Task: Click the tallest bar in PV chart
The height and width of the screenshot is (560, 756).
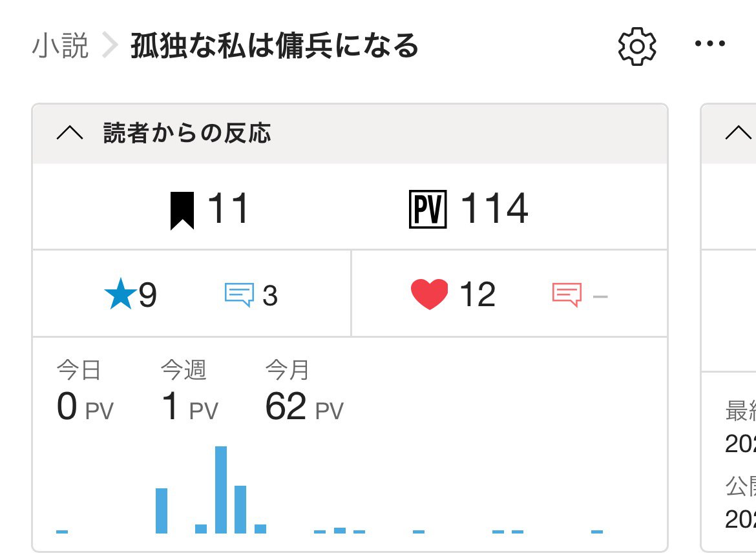Action: (x=221, y=490)
